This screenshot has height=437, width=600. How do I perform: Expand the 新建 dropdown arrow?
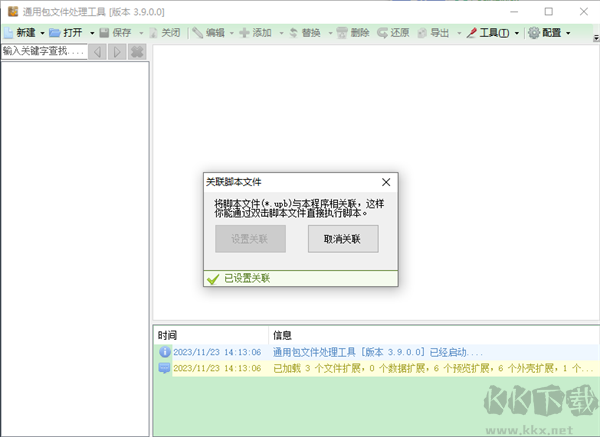tap(42, 33)
